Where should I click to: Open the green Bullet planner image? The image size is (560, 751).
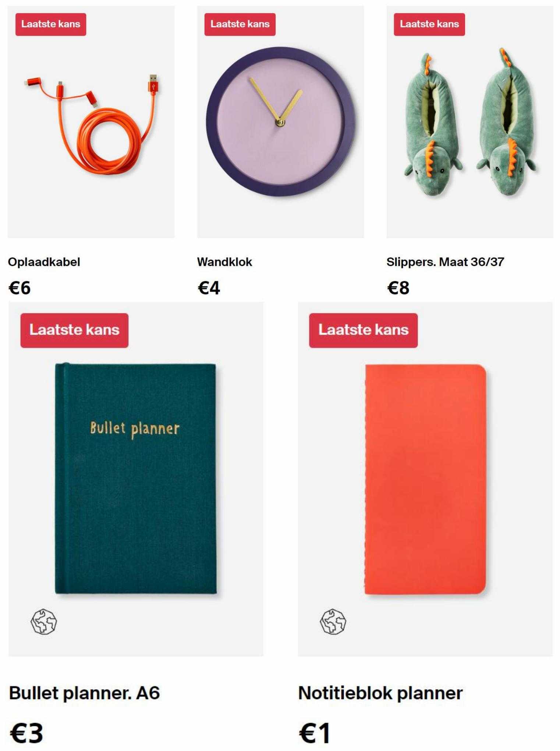(x=136, y=479)
